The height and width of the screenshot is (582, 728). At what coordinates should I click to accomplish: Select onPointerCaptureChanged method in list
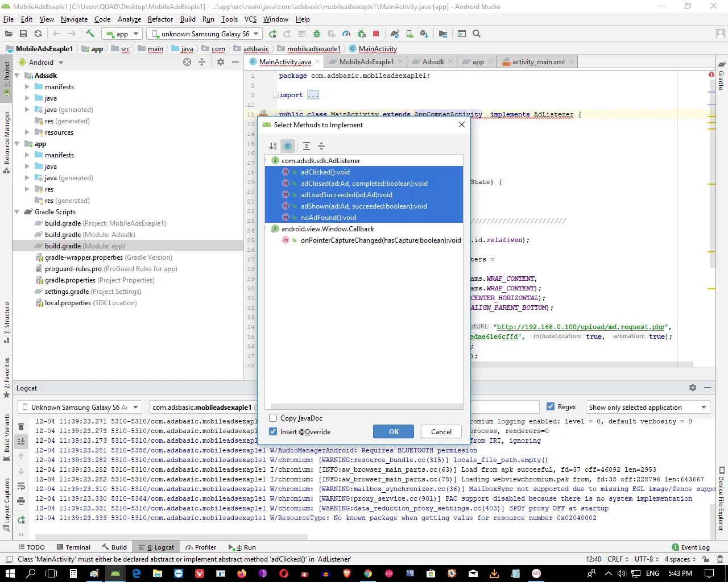coord(380,240)
